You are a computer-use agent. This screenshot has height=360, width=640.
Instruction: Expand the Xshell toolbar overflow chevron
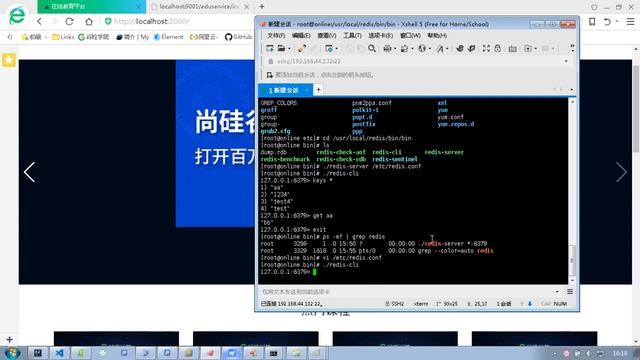pyautogui.click(x=572, y=48)
